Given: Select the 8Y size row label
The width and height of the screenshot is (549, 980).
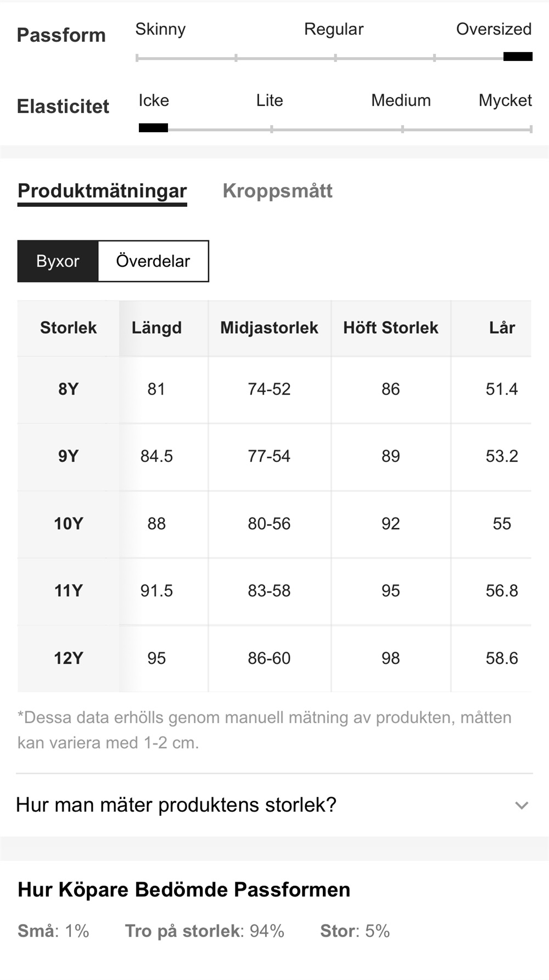Looking at the screenshot, I should tap(68, 389).
